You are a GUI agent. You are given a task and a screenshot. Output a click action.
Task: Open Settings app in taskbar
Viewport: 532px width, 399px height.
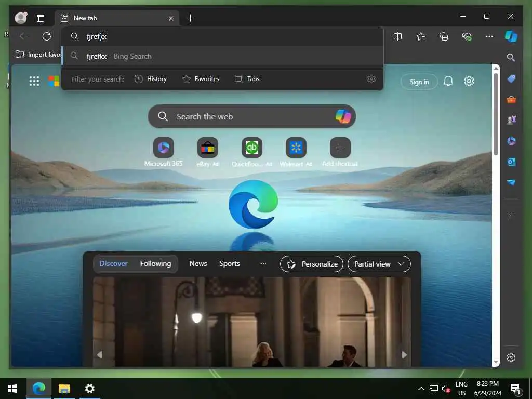pyautogui.click(x=89, y=389)
